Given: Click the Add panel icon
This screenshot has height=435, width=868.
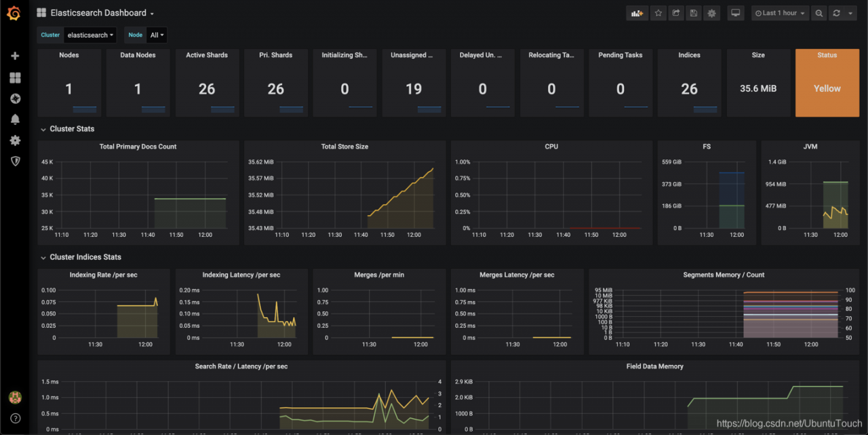Looking at the screenshot, I should [637, 13].
